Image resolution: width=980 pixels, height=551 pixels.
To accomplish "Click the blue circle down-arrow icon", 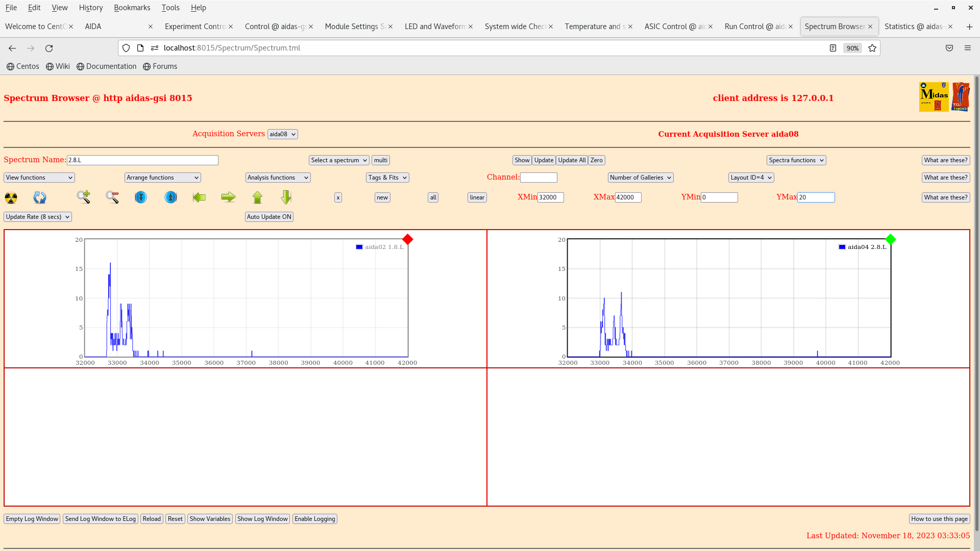I will 141,197.
